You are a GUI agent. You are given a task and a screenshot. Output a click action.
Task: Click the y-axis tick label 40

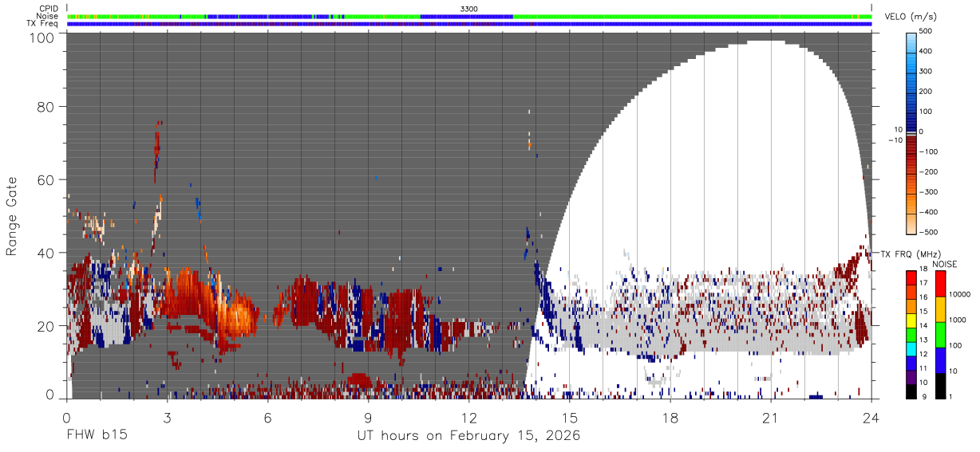pos(45,253)
